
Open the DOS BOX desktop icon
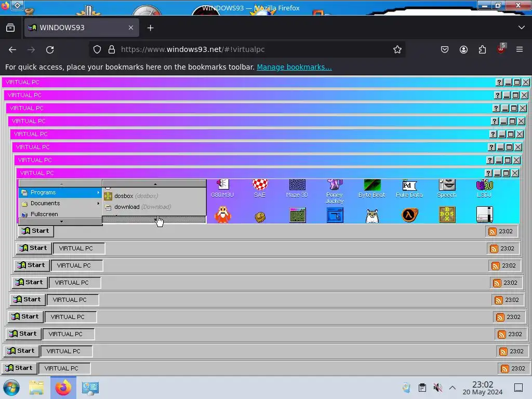click(x=447, y=215)
